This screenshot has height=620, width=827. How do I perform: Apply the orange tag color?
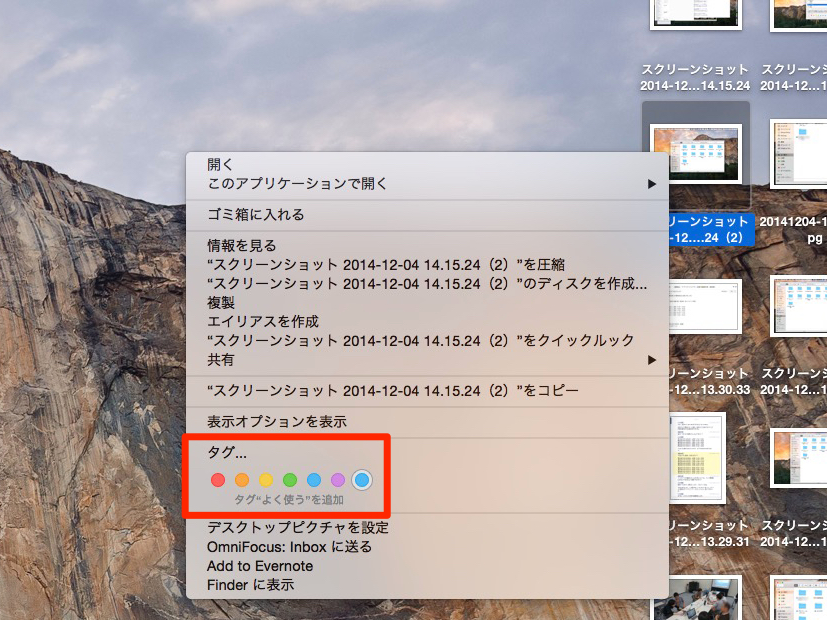(x=242, y=480)
